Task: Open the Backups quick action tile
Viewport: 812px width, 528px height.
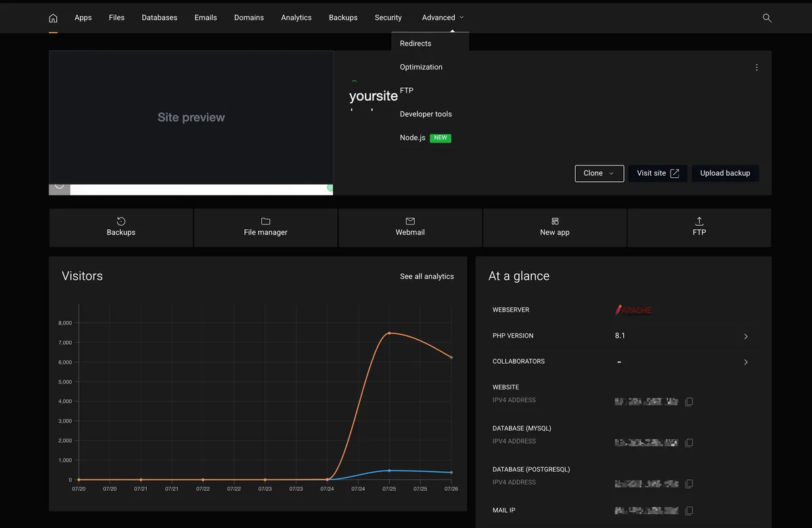Action: click(121, 227)
